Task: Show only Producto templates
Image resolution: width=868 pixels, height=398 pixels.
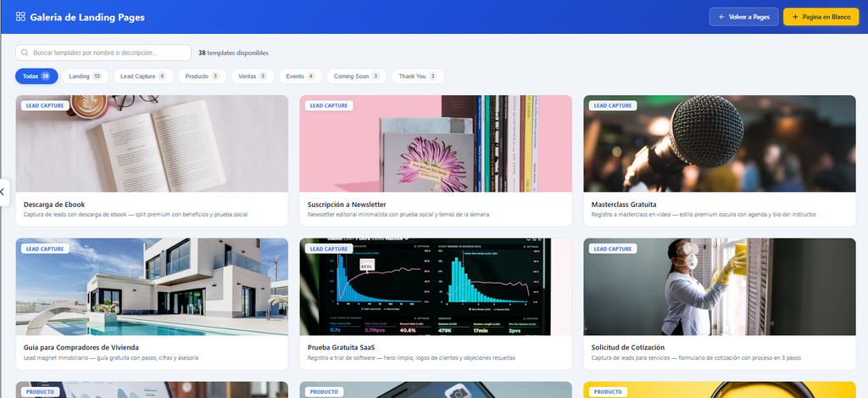Action: 202,76
